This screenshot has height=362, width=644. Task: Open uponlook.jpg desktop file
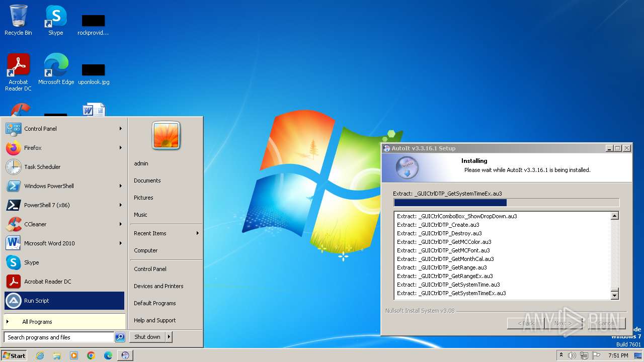tap(94, 74)
